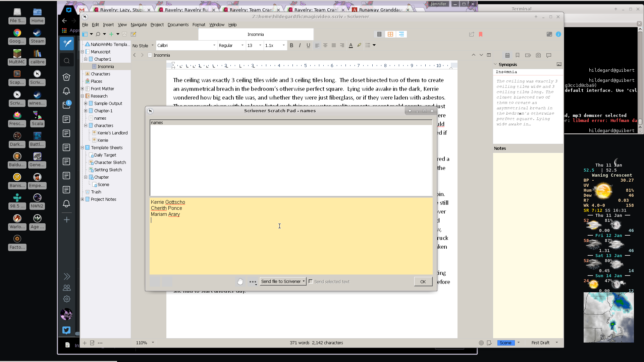Viewport: 644px width, 362px height.
Task: Click the search magnifier toolbar icon
Action: pyautogui.click(x=98, y=34)
